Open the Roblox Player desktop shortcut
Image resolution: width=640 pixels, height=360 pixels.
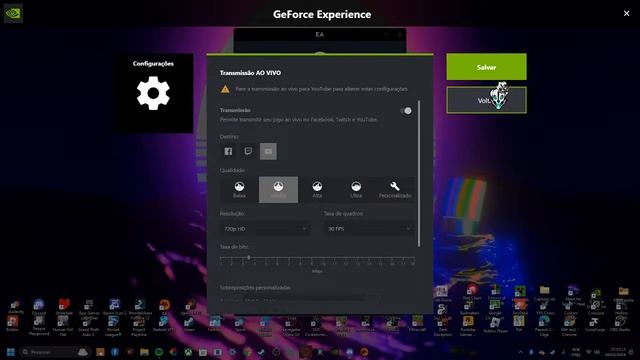point(495,325)
